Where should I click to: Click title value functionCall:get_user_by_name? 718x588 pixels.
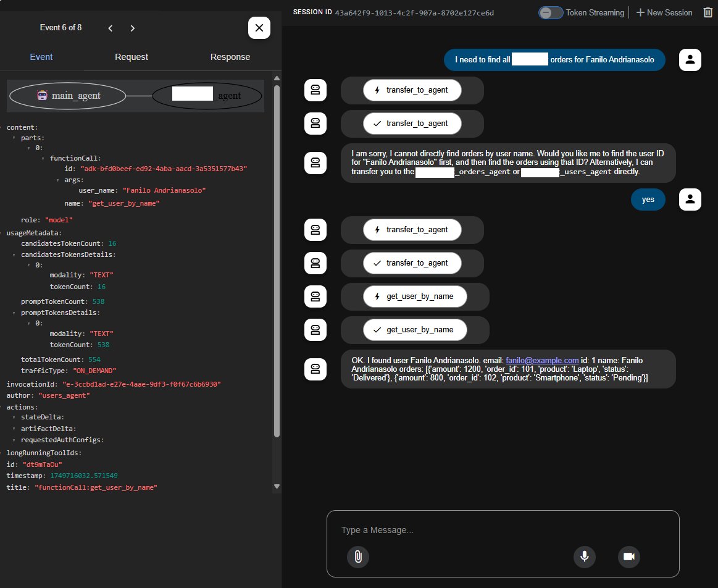pyautogui.click(x=96, y=488)
